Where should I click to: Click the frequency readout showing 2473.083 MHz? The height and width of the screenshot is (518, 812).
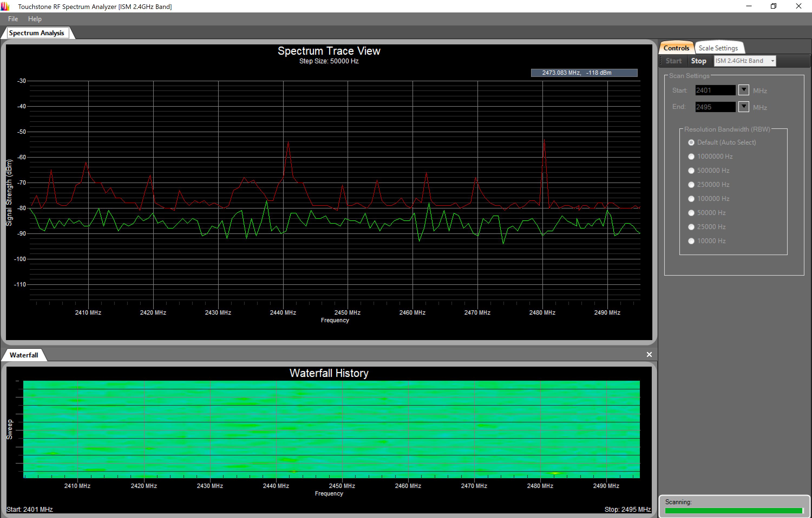click(x=584, y=73)
